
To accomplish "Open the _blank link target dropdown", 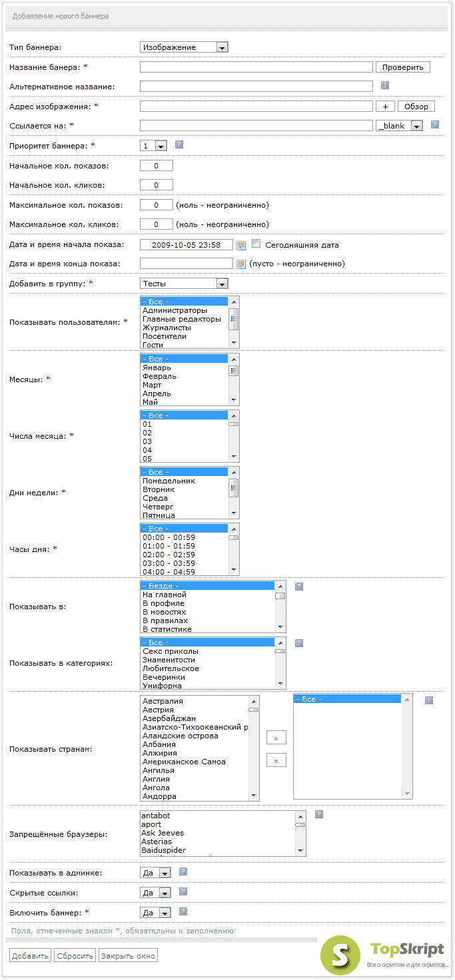I will 400,126.
